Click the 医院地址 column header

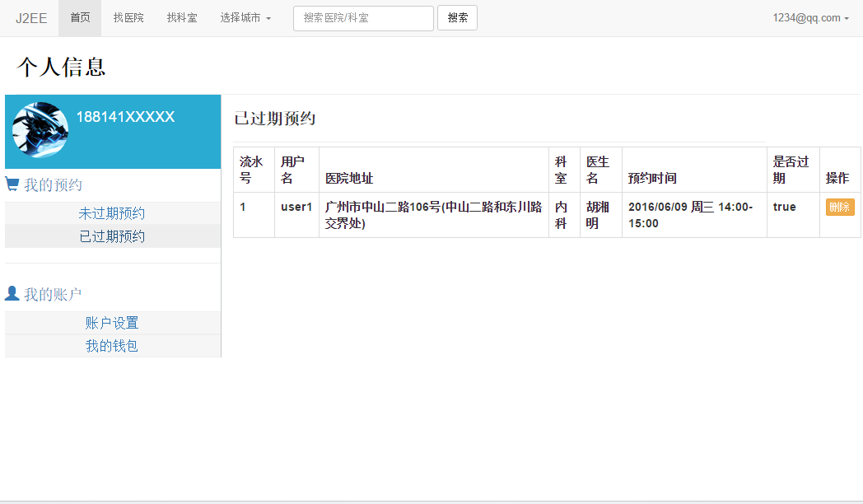point(434,170)
